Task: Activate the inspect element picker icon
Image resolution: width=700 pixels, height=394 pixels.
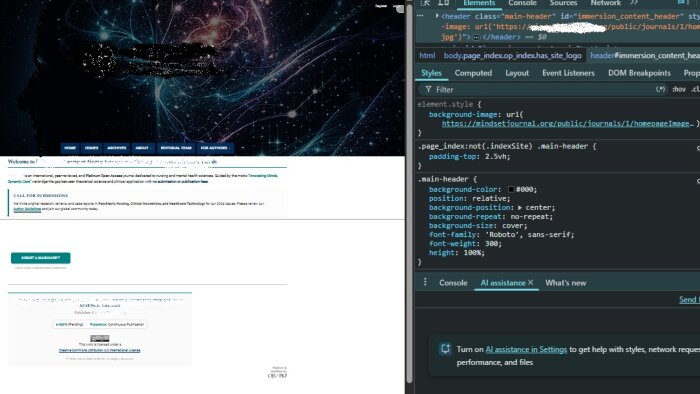Action: click(425, 3)
